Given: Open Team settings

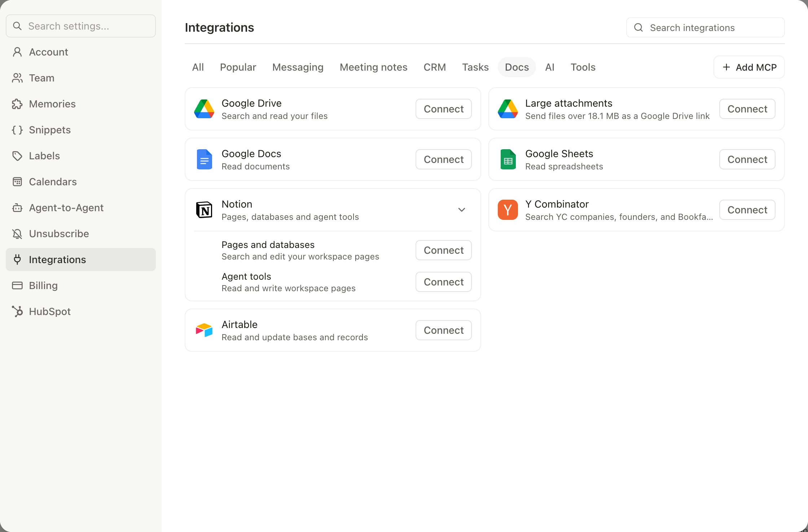Looking at the screenshot, I should (x=81, y=78).
